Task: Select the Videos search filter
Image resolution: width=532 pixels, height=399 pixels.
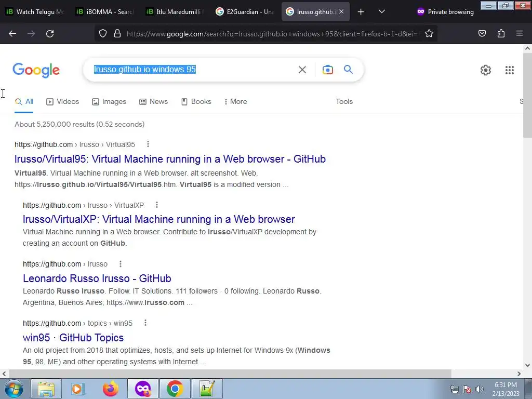Action: (63, 101)
